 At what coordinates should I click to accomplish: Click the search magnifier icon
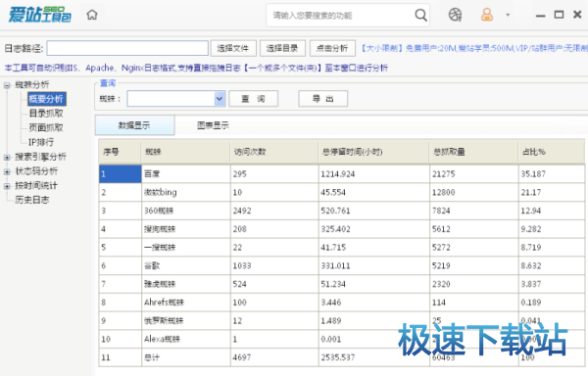point(420,16)
